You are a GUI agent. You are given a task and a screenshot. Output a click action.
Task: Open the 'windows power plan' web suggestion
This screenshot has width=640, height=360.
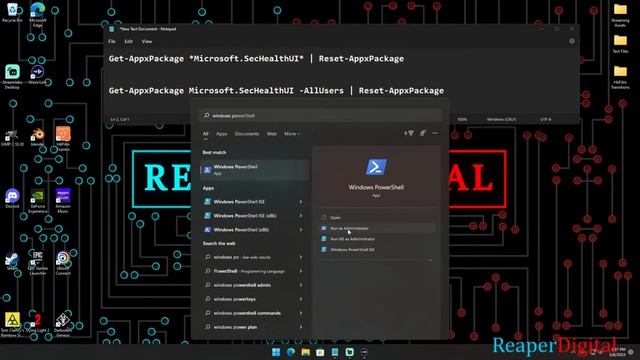coord(253,327)
